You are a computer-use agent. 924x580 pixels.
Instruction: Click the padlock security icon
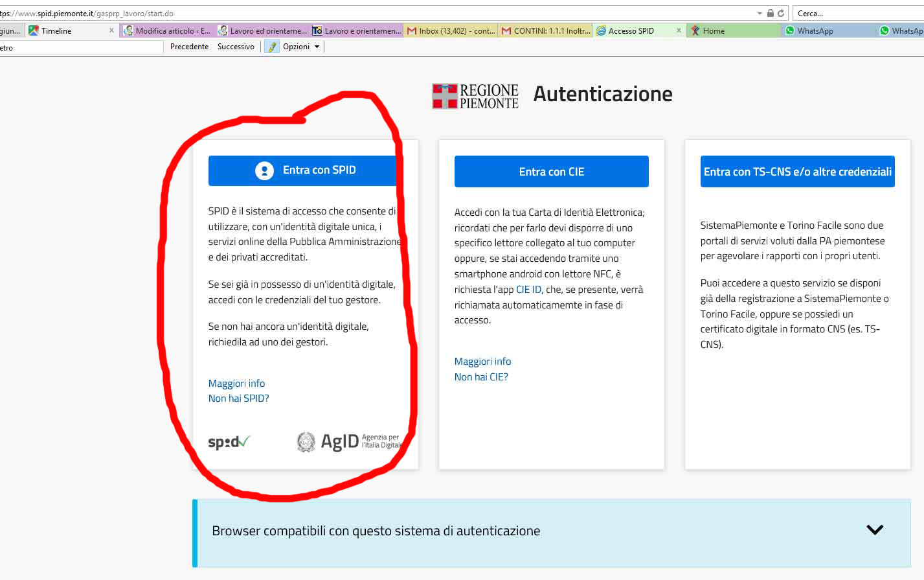point(770,13)
